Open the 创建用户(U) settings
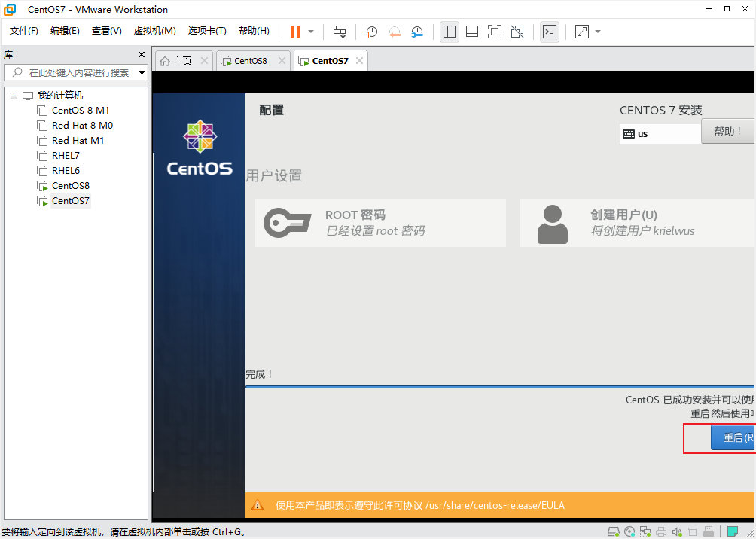The image size is (756, 539). coord(637,223)
